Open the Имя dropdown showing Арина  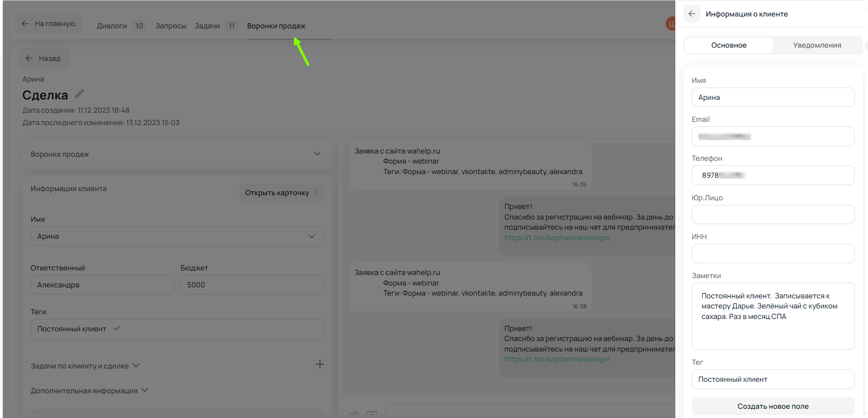[312, 236]
